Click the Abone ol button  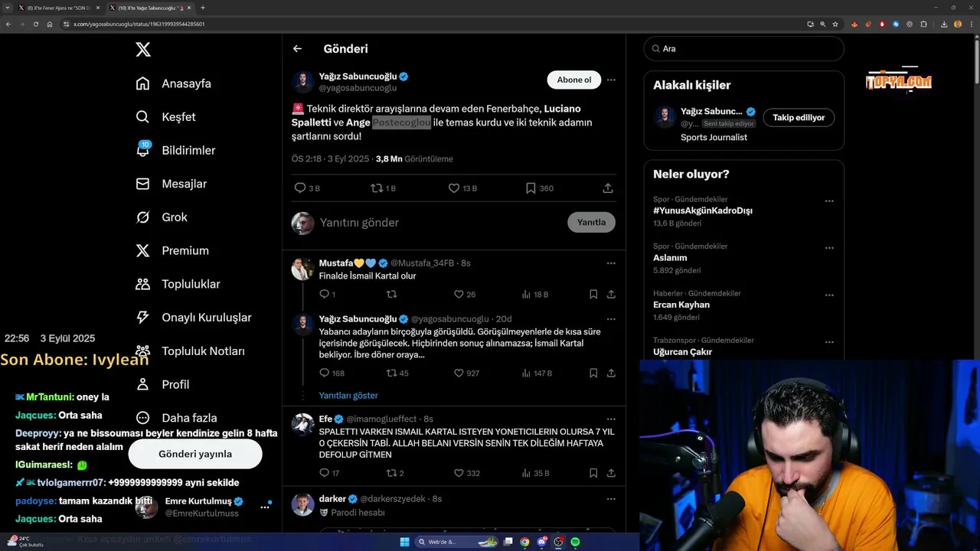[574, 80]
